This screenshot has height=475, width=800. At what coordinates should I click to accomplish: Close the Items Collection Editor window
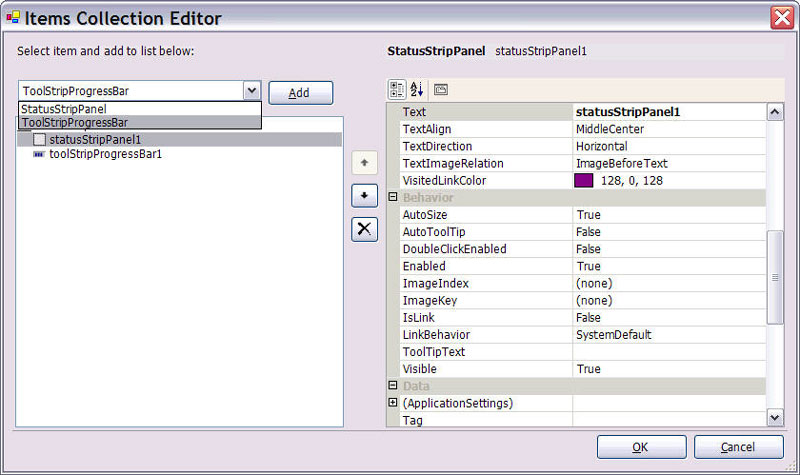click(782, 18)
